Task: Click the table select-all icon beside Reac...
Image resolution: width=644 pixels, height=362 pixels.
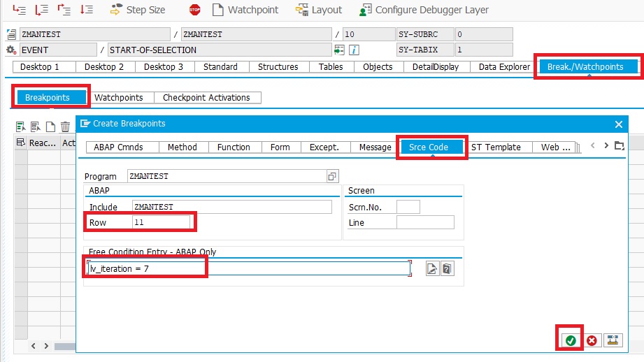Action: point(20,143)
